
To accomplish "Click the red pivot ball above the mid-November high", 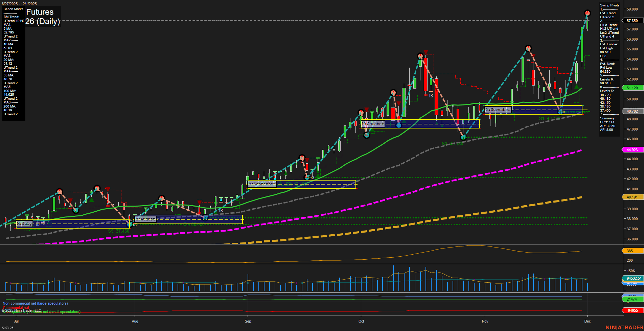I will click(x=528, y=48).
